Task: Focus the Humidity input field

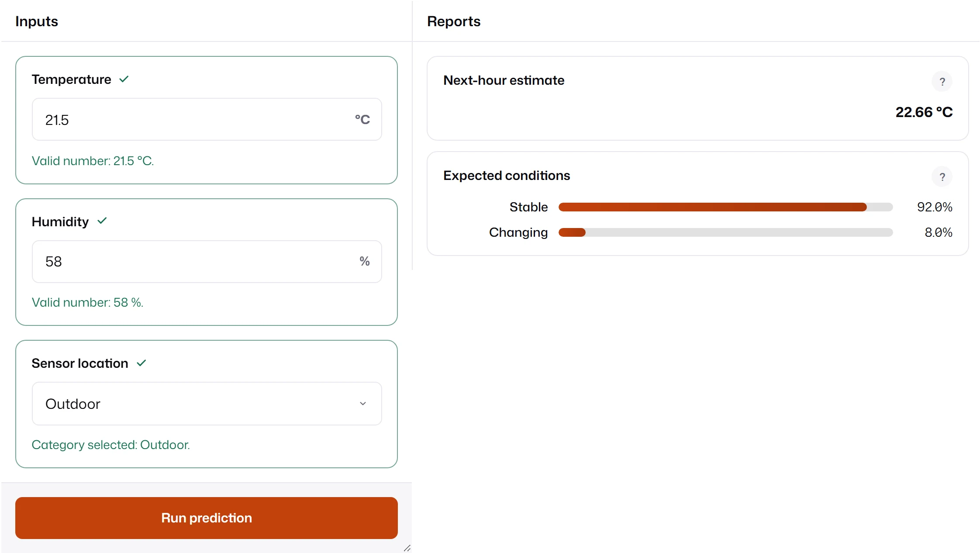Action: (207, 262)
